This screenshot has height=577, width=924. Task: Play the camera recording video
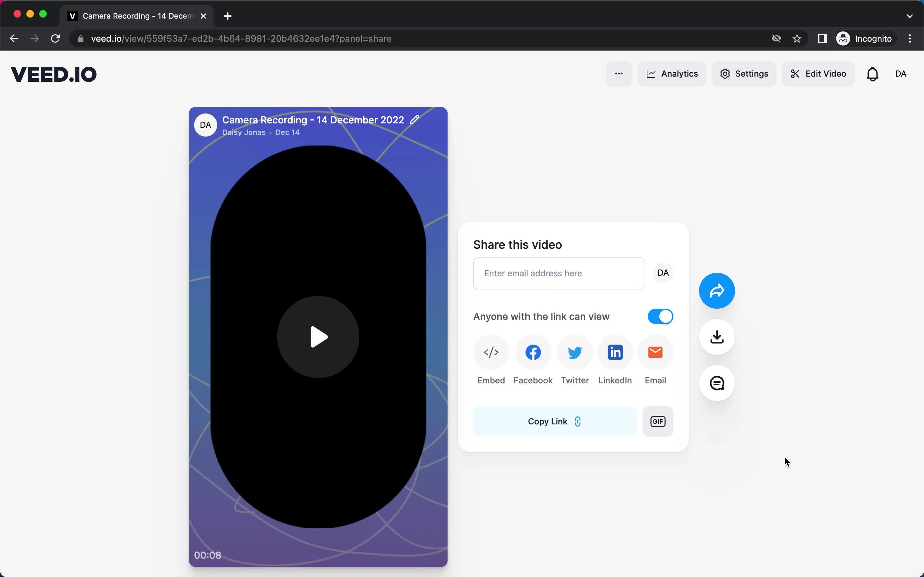click(318, 336)
